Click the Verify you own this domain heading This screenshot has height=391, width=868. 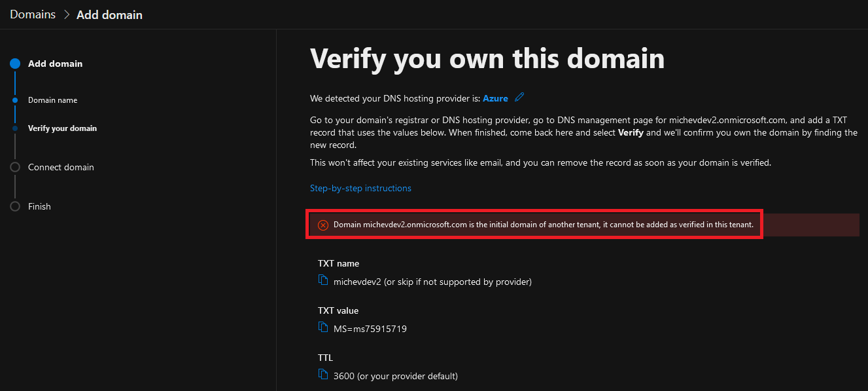coord(487,58)
